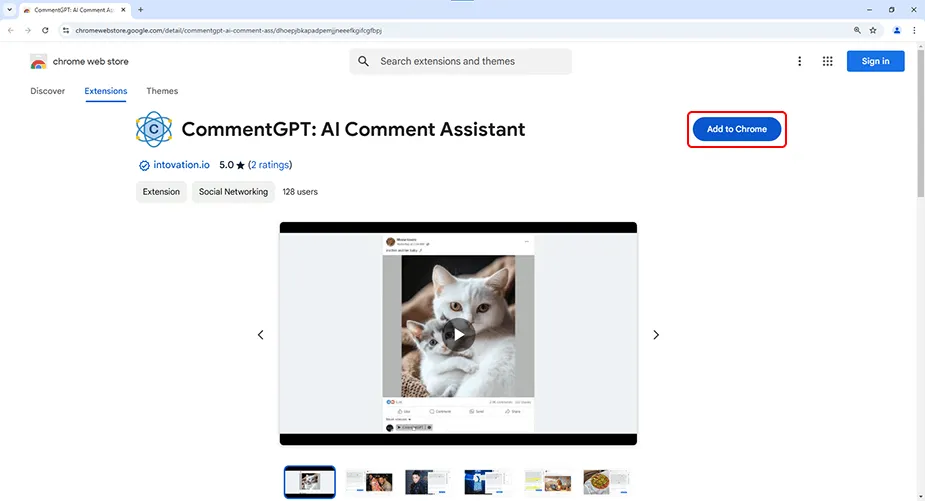The height and width of the screenshot is (501, 925).
Task: Click the Sign in button
Action: click(875, 61)
